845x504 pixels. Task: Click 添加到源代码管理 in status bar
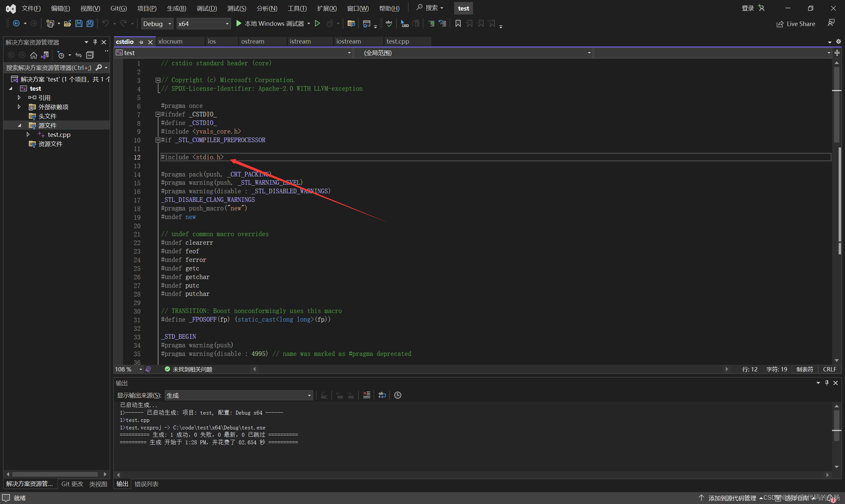[x=731, y=498]
